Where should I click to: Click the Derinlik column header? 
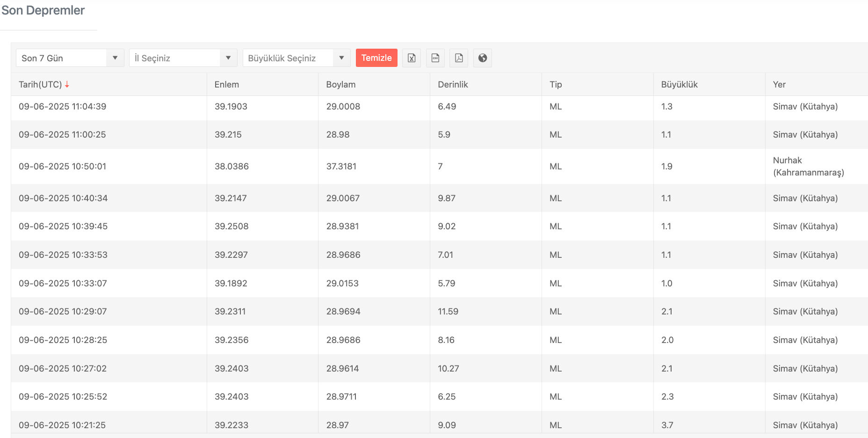click(x=453, y=85)
